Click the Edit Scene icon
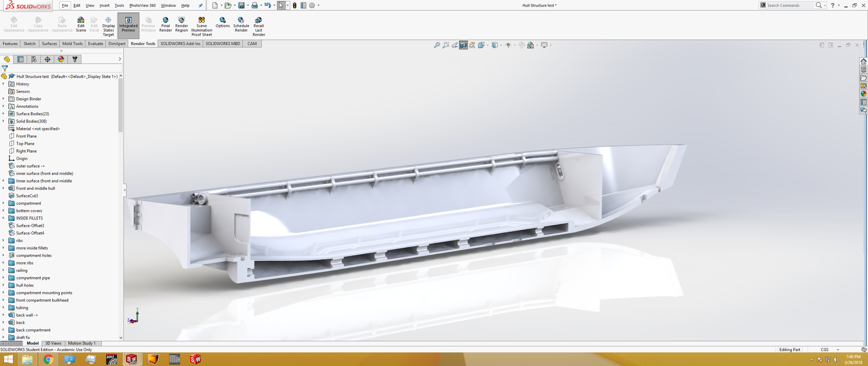868x366 pixels. click(x=81, y=24)
